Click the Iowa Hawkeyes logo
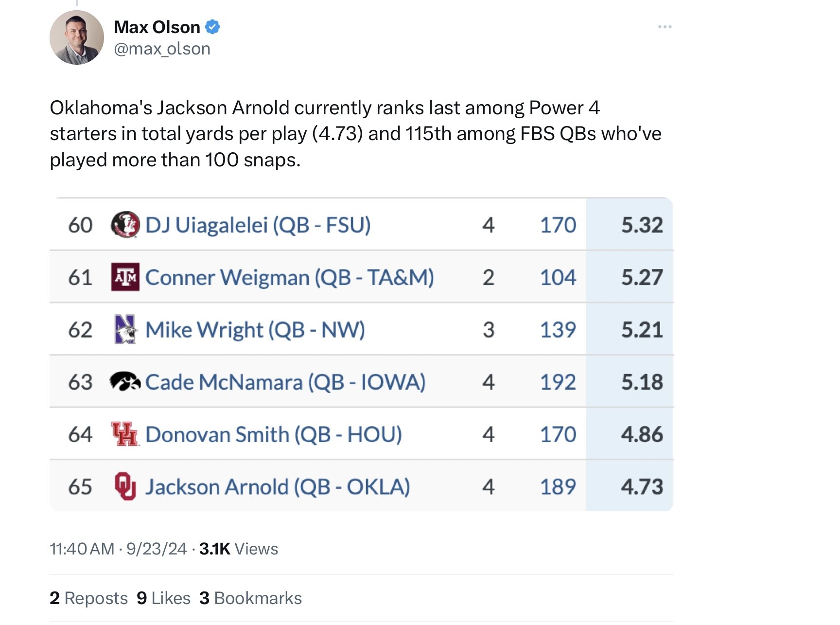The image size is (840, 625). tap(125, 382)
